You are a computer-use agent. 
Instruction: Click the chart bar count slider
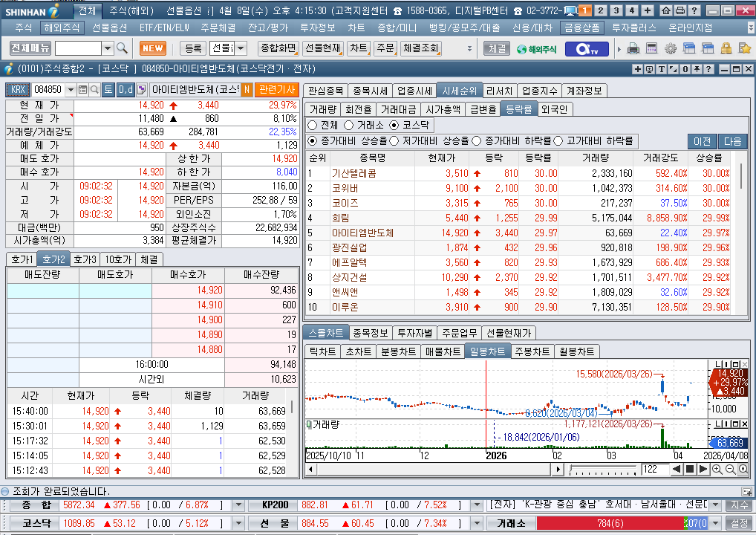point(603,469)
